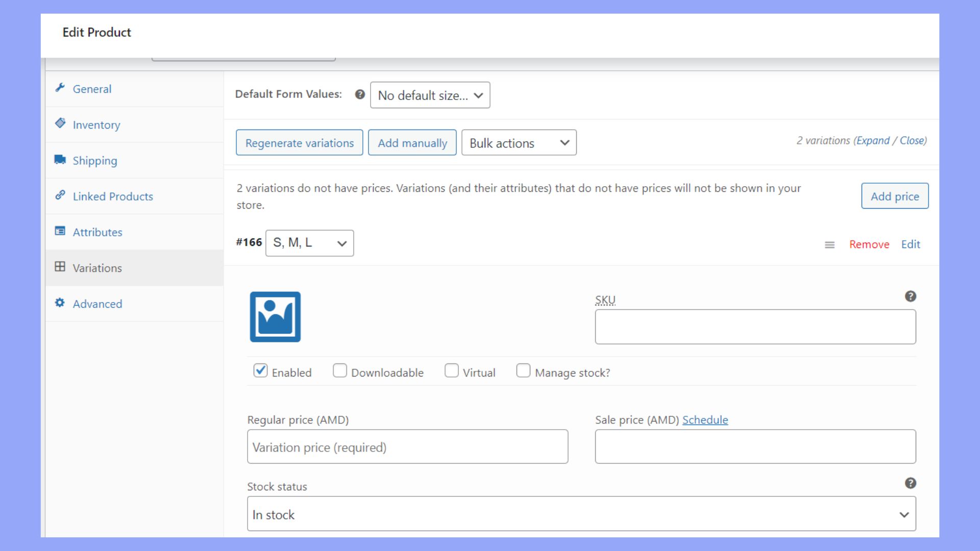Click help icon beside Default Form Values
The height and width of the screenshot is (551, 980).
pyautogui.click(x=360, y=94)
